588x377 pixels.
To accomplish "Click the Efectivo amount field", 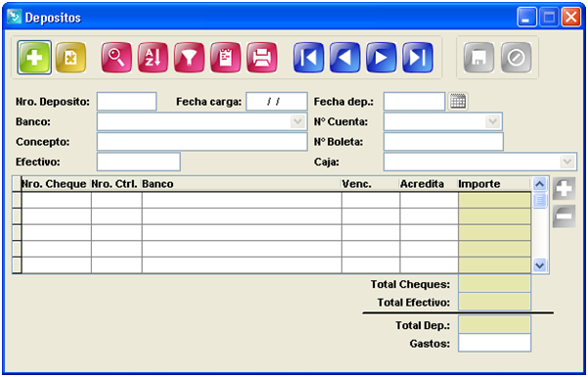I will point(139,162).
